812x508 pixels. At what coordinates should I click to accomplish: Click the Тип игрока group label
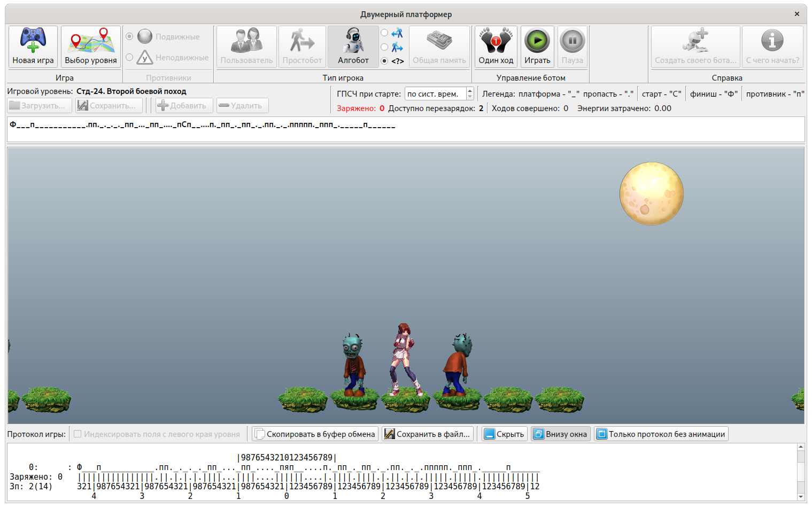[343, 78]
